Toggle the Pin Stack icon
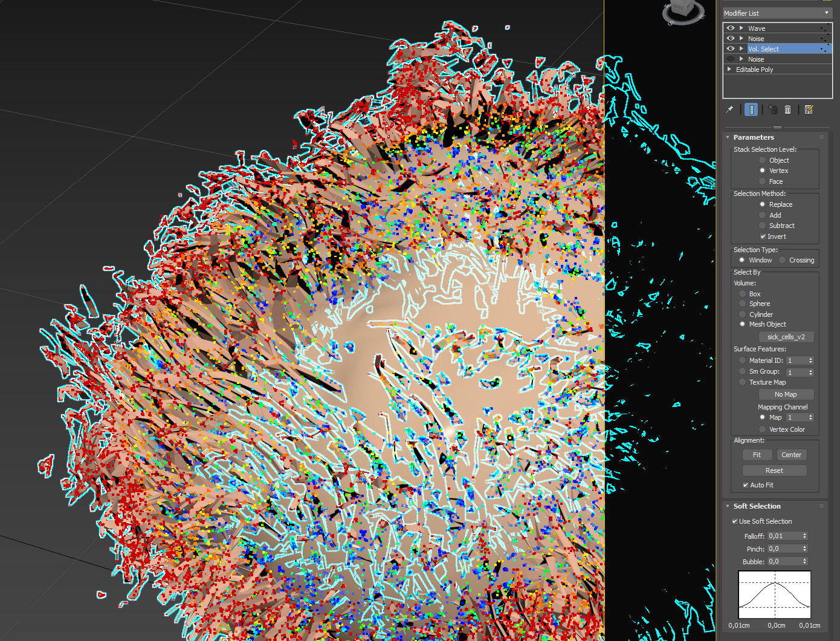Viewport: 840px width, 641px height. click(x=729, y=109)
